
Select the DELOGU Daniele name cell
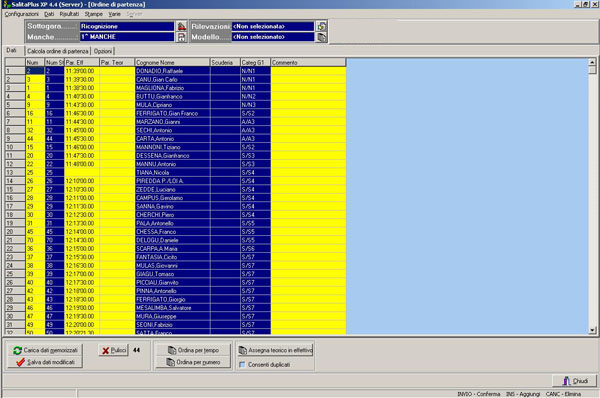(x=172, y=240)
